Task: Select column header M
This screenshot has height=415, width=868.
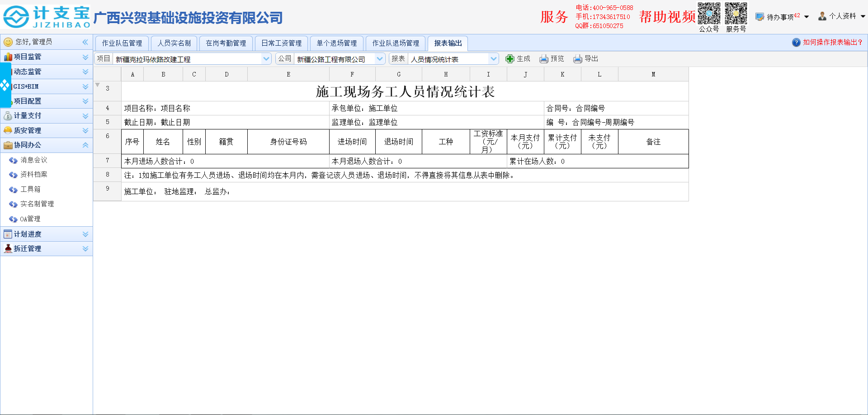Action: tap(653, 74)
